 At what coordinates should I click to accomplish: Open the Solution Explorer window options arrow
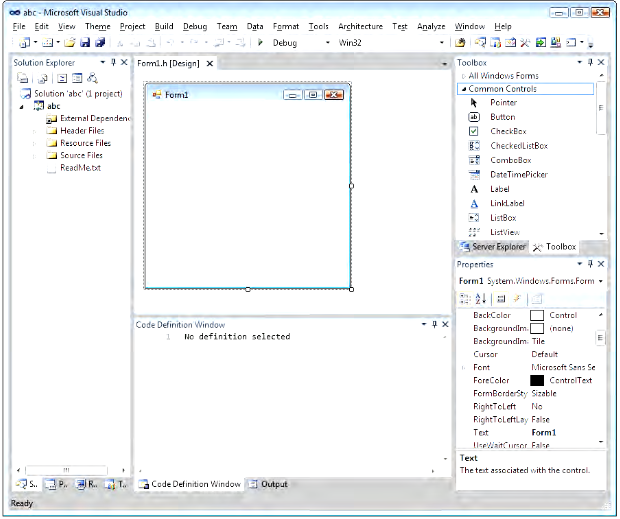point(103,62)
